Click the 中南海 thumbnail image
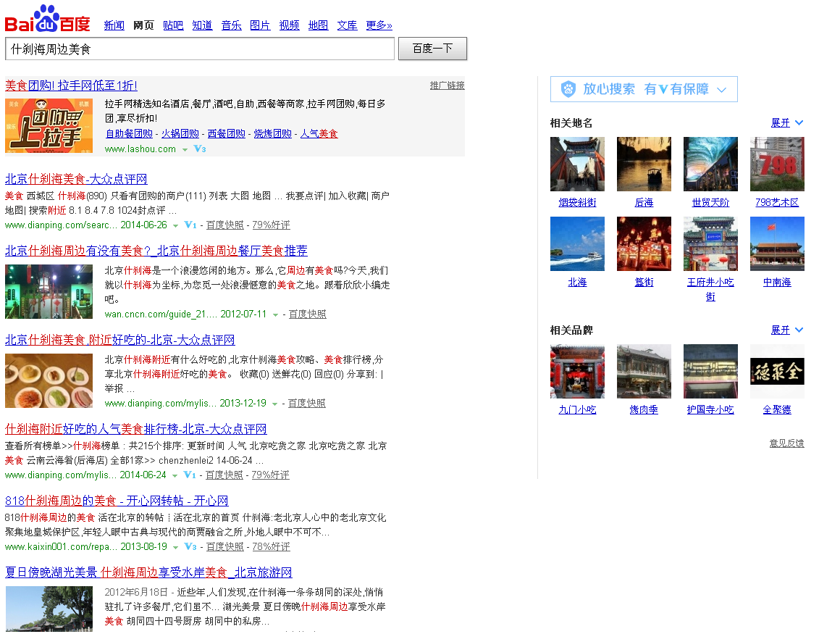The image size is (840, 634). click(x=777, y=244)
